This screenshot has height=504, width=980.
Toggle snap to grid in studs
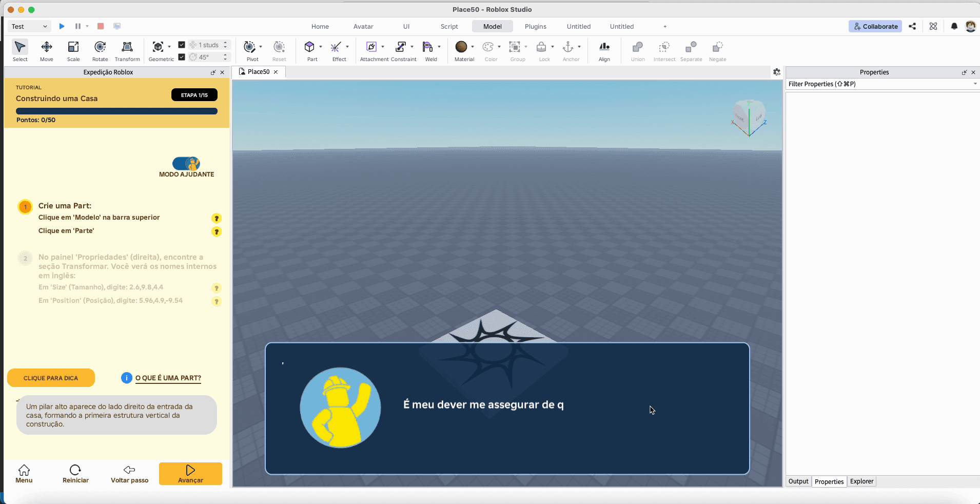coord(183,45)
